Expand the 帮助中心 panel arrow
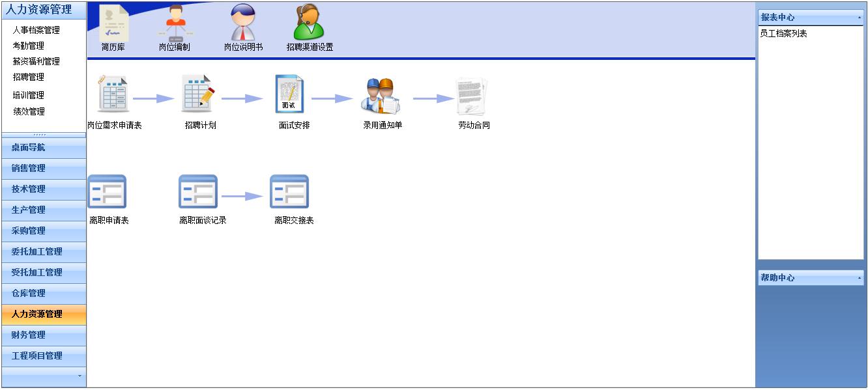 click(x=859, y=278)
